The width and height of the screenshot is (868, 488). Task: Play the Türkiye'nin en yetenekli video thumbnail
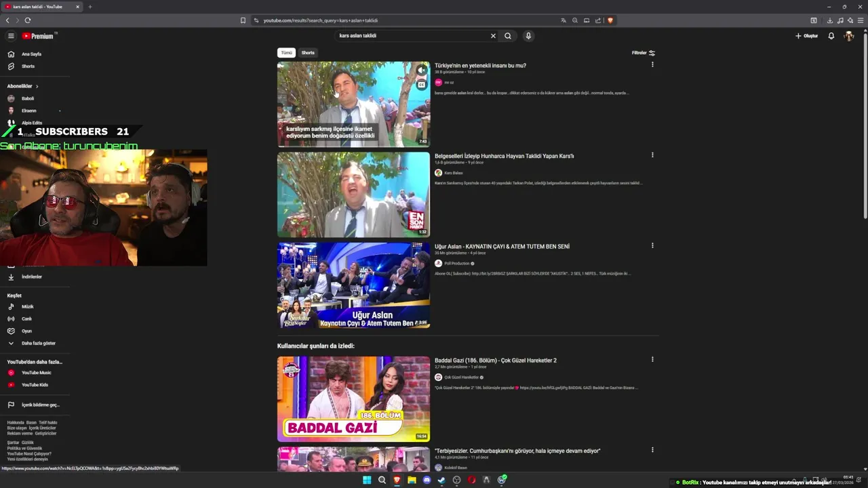coord(353,104)
